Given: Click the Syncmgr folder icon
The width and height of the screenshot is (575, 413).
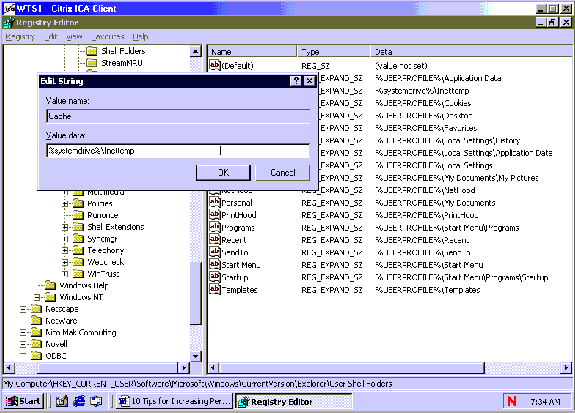Looking at the screenshot, I should [x=78, y=239].
